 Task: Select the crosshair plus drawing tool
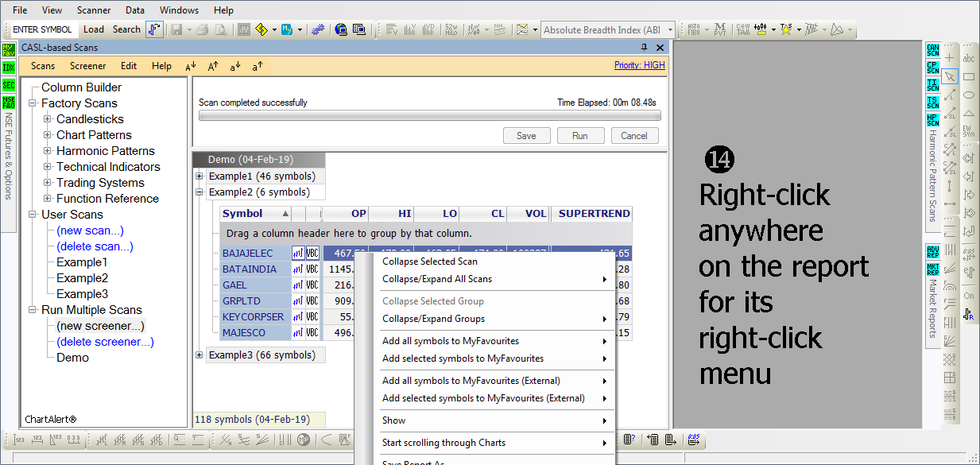coord(950,58)
